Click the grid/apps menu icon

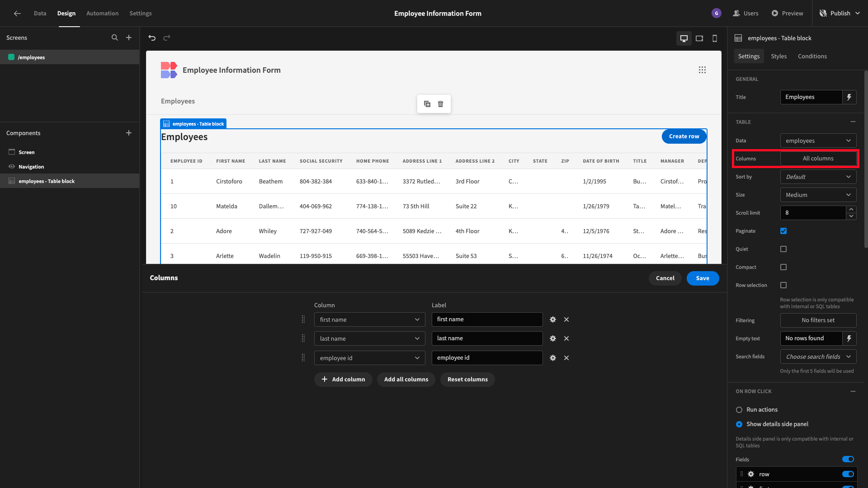(702, 70)
